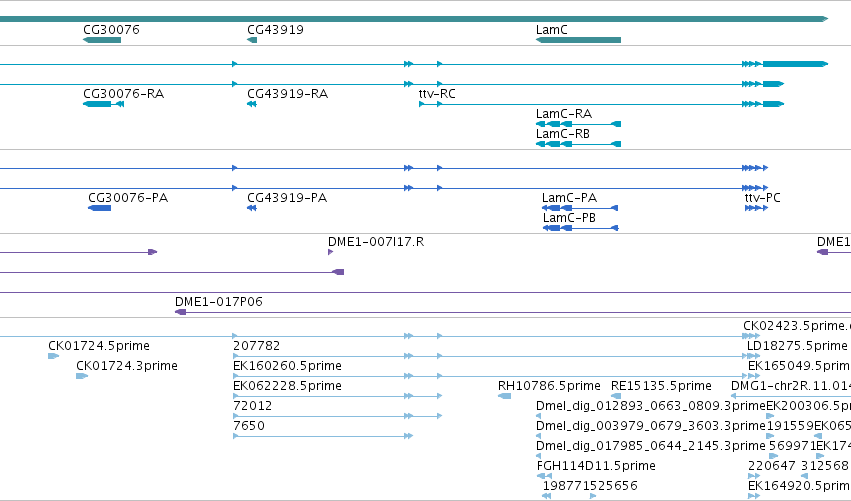The image size is (851, 501).
Task: Select the Dmel_dig_017985_0644_2145.3prime label
Action: 651,446
